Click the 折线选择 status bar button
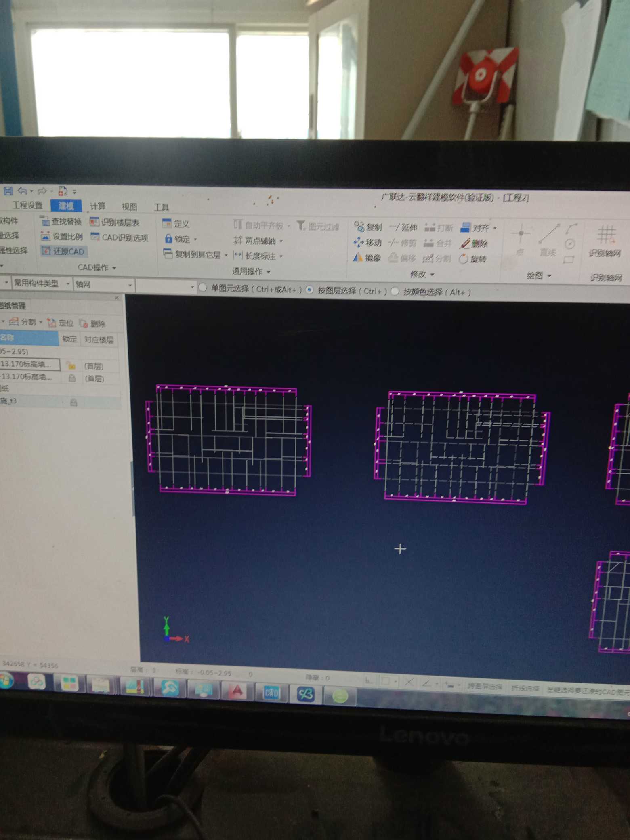Screen dimensions: 630x840 coord(525,688)
